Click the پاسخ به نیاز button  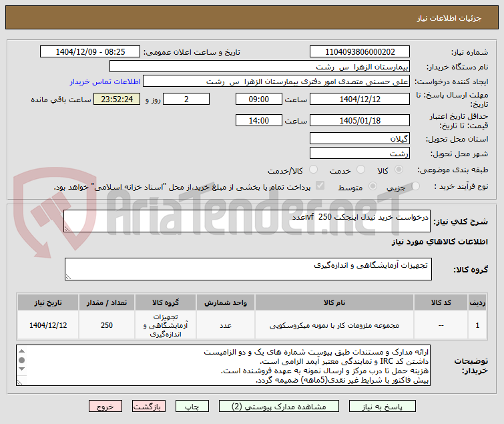pyautogui.click(x=383, y=407)
